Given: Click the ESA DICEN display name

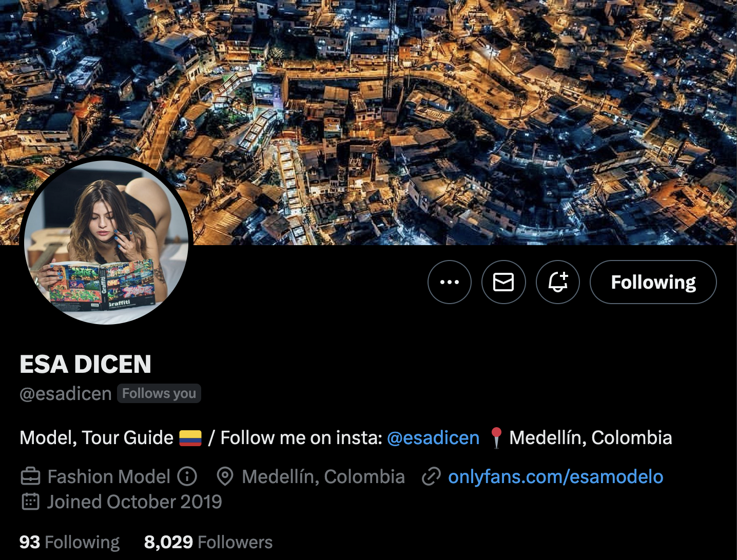Looking at the screenshot, I should click(x=85, y=365).
